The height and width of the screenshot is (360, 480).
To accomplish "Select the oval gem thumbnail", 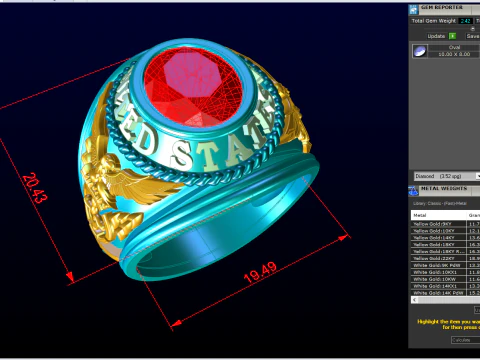I will pos(420,51).
